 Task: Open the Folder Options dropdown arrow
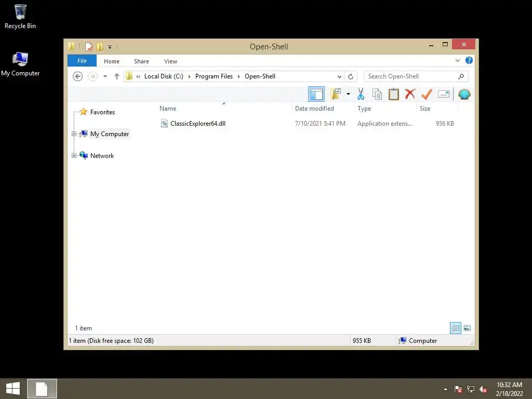click(x=348, y=94)
